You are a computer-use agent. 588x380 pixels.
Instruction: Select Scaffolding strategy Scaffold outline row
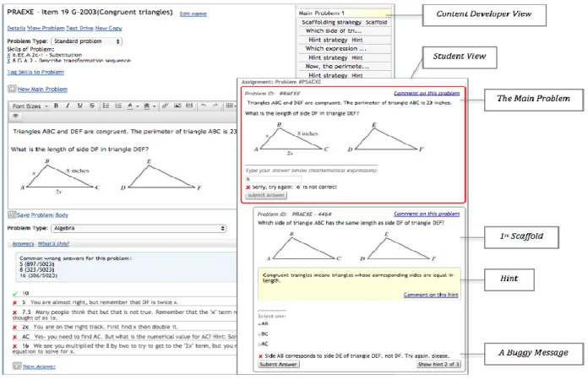344,23
